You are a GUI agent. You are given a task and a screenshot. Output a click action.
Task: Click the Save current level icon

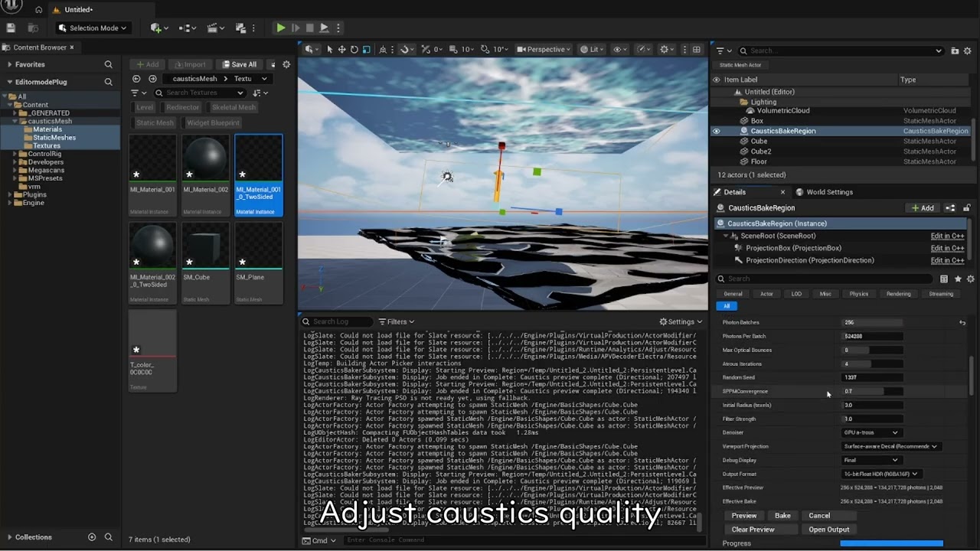click(x=11, y=28)
